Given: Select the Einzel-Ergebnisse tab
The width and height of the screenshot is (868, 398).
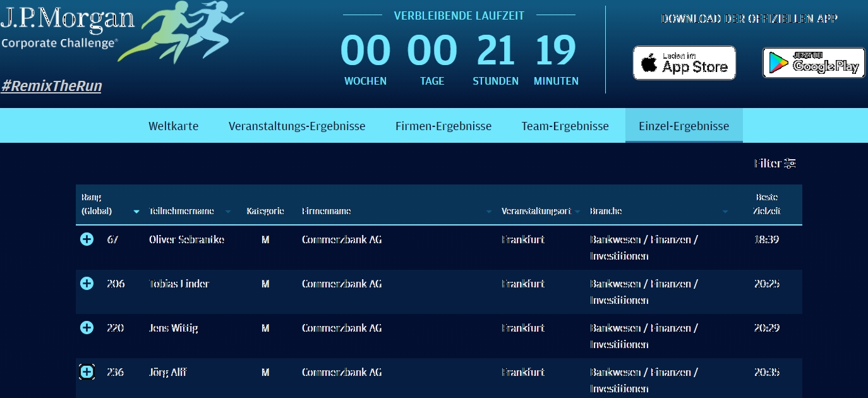Looking at the screenshot, I should [684, 126].
